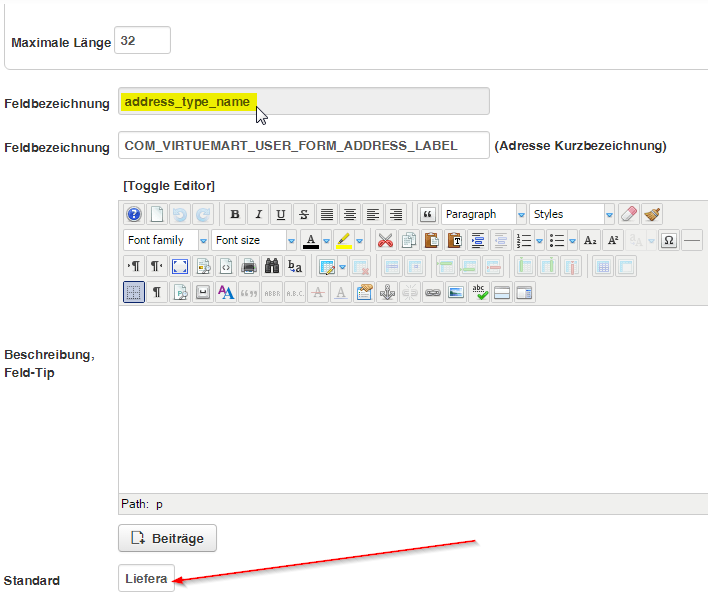The width and height of the screenshot is (708, 600).
Task: Insert special character omega icon
Action: click(x=669, y=240)
